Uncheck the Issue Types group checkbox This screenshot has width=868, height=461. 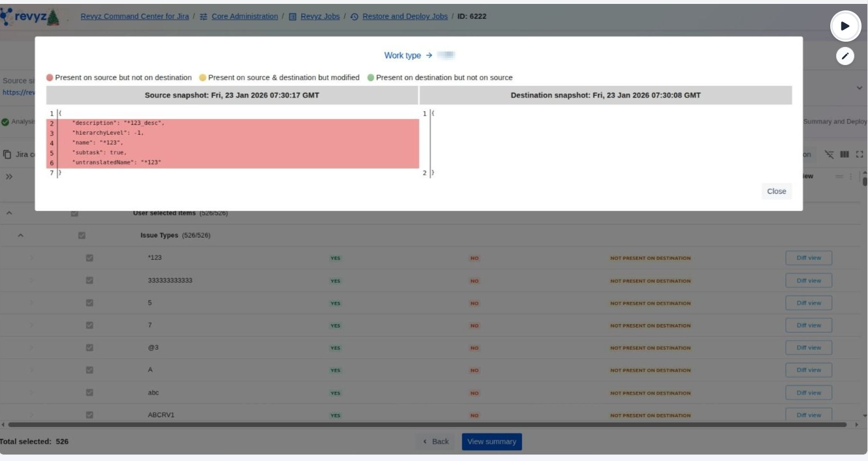point(82,236)
